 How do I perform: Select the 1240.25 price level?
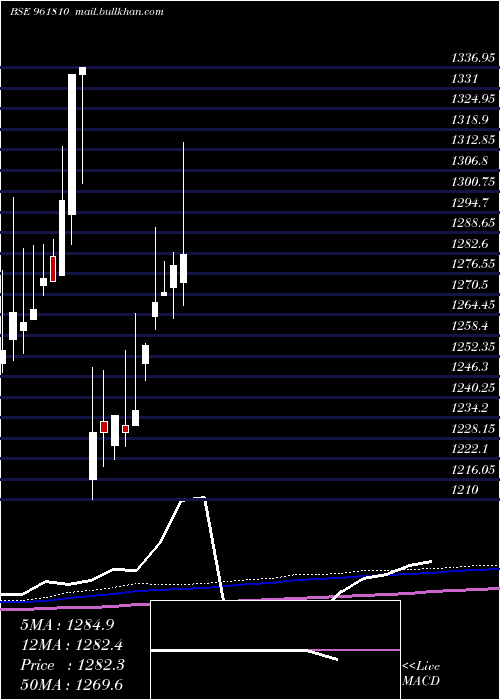point(474,388)
